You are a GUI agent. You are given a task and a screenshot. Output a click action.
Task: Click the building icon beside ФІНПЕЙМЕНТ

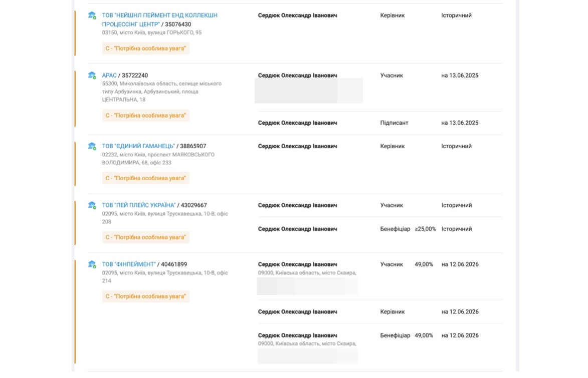click(x=92, y=264)
